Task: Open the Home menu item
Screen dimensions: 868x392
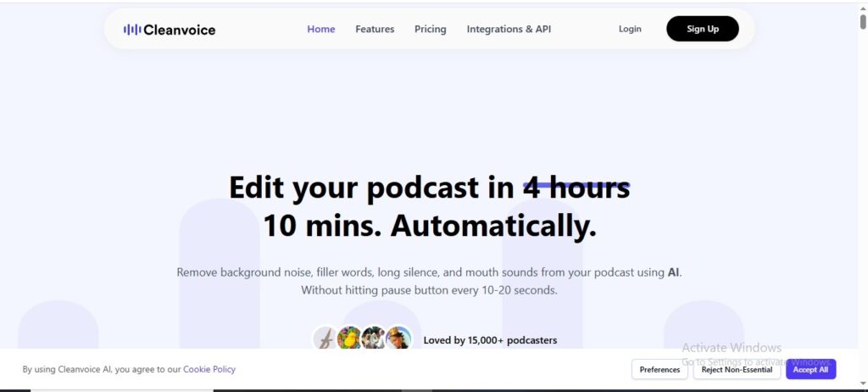Action: (x=321, y=29)
